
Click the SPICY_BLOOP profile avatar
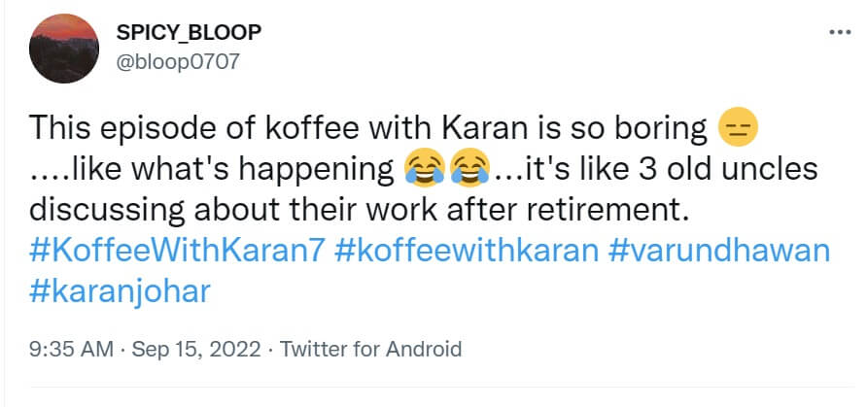[x=63, y=49]
